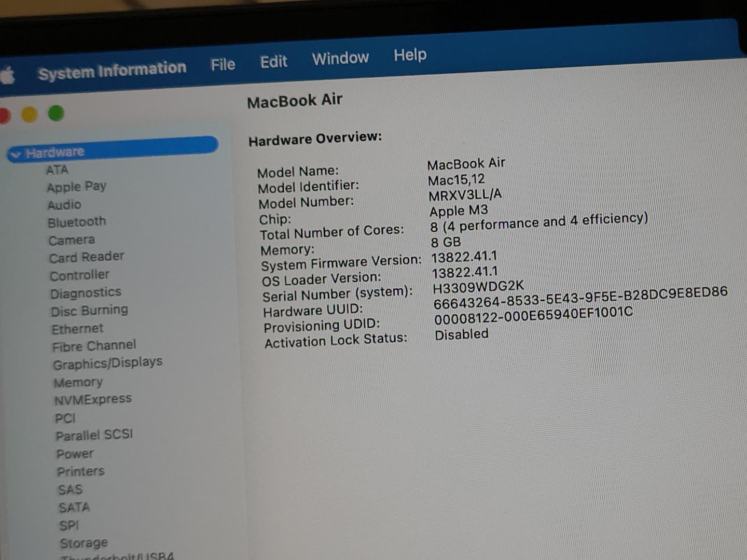
Task: Open the Storage sidebar entry
Action: pos(84,543)
